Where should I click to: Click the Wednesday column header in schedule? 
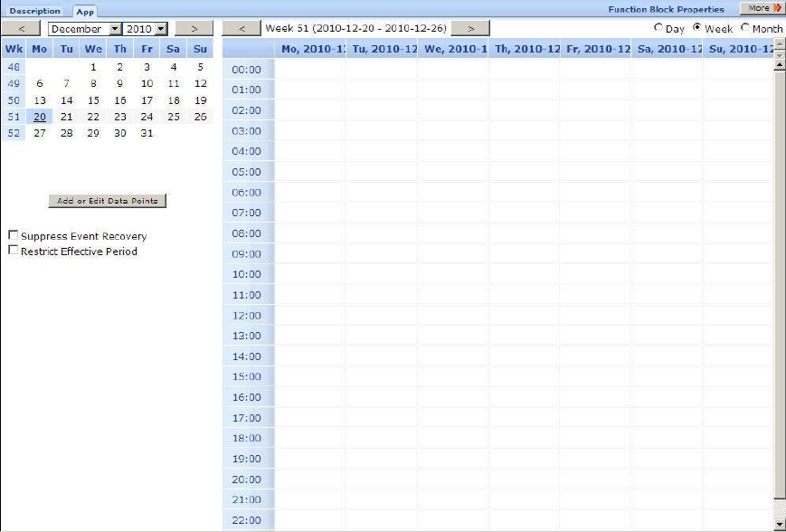point(453,49)
